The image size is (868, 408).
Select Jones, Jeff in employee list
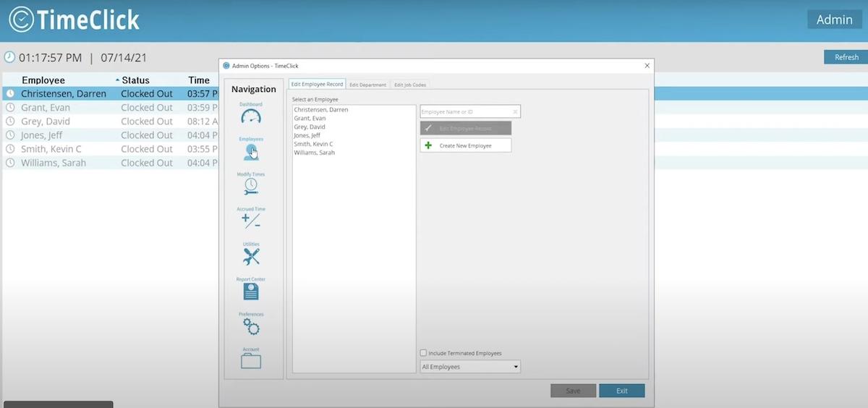pos(307,135)
